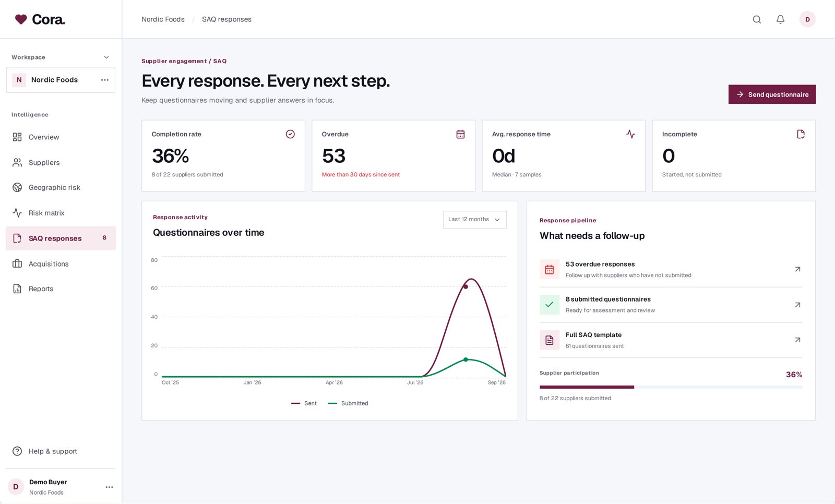Click the 8 badge on SAQ responses
This screenshot has width=835, height=504.
click(104, 238)
